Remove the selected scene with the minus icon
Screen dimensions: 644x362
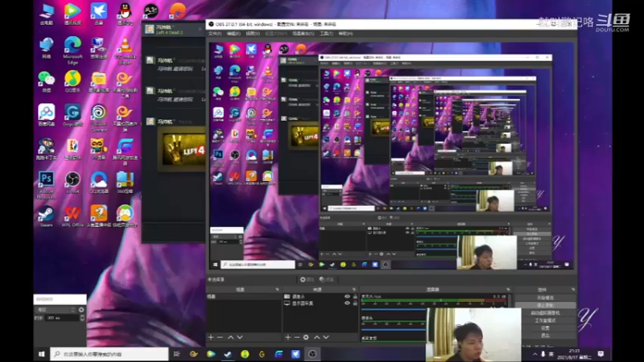220,337
